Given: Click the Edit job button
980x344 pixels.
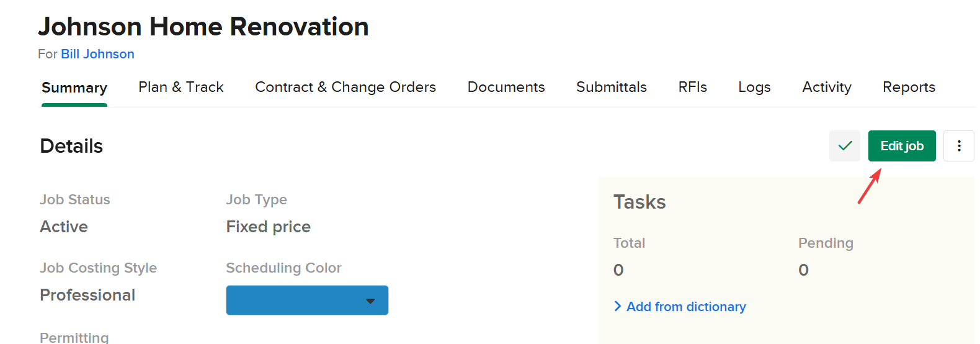Looking at the screenshot, I should pyautogui.click(x=901, y=146).
